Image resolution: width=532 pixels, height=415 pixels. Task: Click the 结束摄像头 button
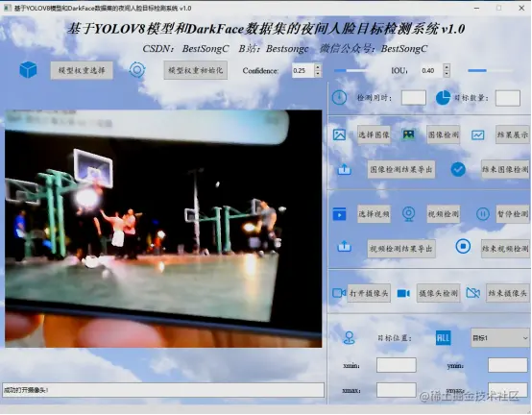(x=508, y=293)
